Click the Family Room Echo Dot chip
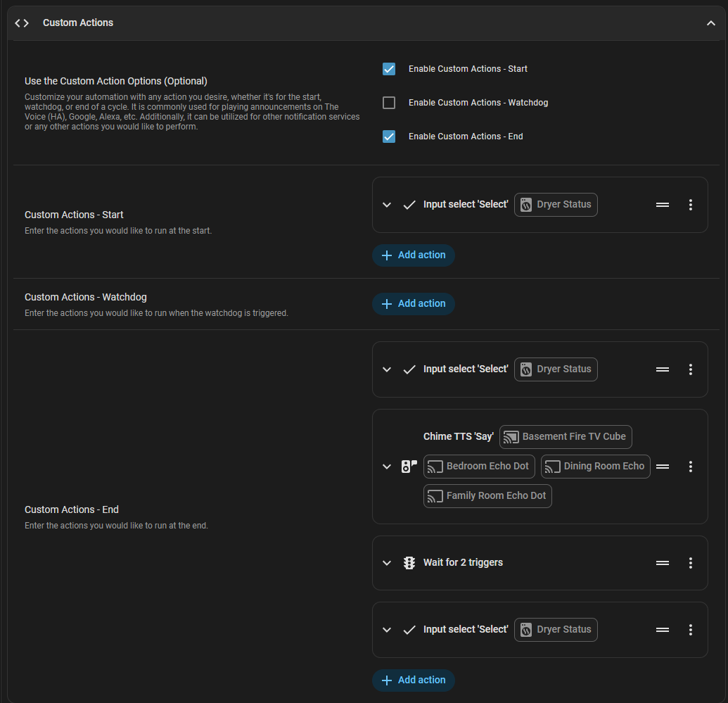This screenshot has width=728, height=703. point(487,496)
